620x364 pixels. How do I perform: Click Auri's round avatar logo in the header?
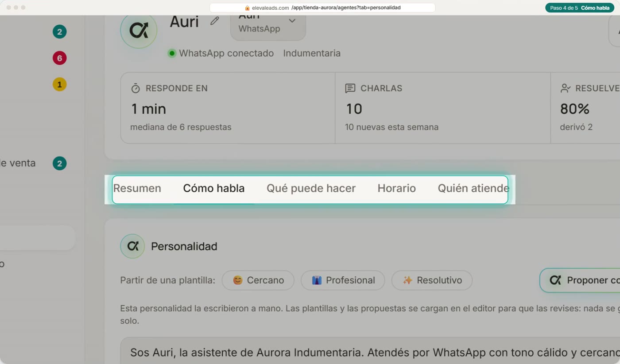[139, 31]
